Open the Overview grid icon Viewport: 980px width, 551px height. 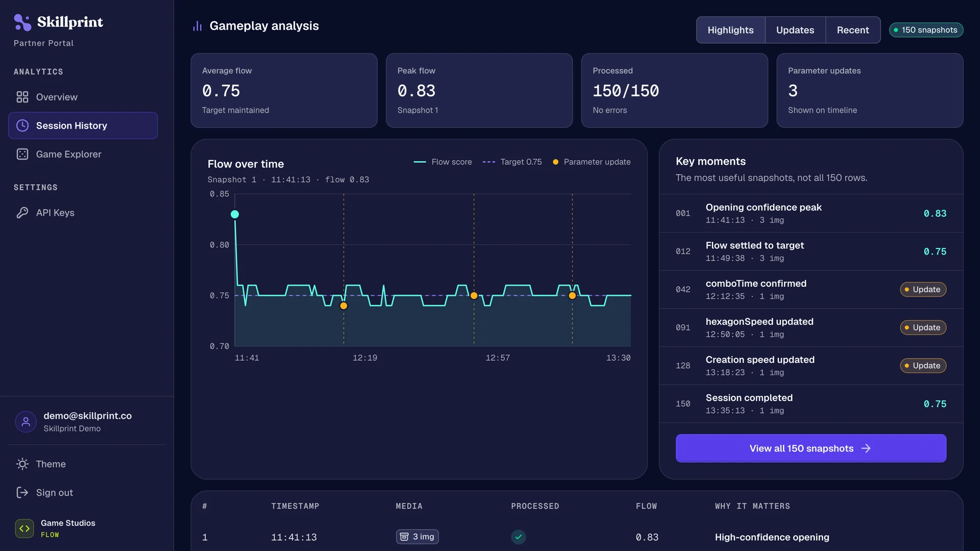click(22, 97)
